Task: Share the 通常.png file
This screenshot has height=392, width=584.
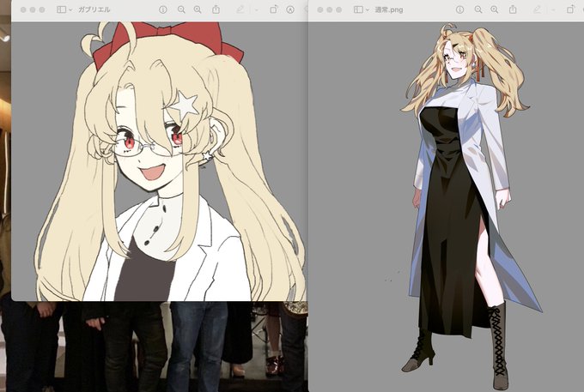Action: tap(513, 9)
